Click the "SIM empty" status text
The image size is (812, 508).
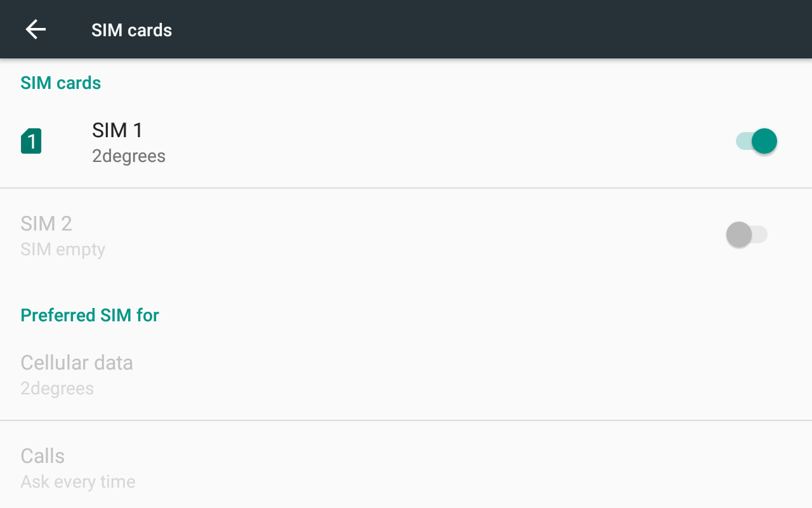[x=63, y=250]
